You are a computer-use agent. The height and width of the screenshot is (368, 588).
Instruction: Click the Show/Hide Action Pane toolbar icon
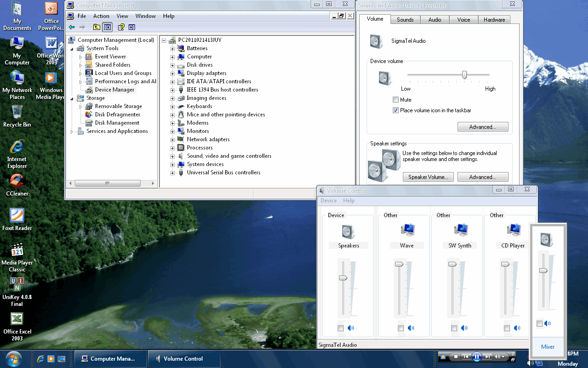click(132, 27)
